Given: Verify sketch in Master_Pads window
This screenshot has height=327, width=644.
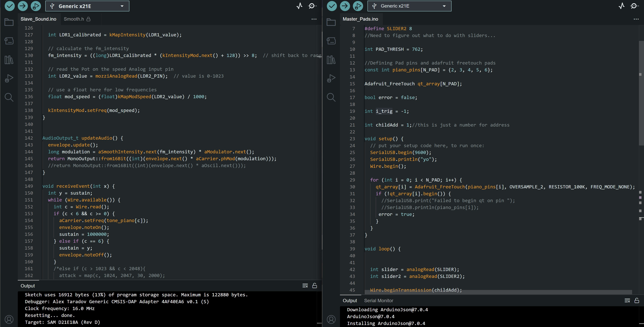Looking at the screenshot, I should pos(332,6).
